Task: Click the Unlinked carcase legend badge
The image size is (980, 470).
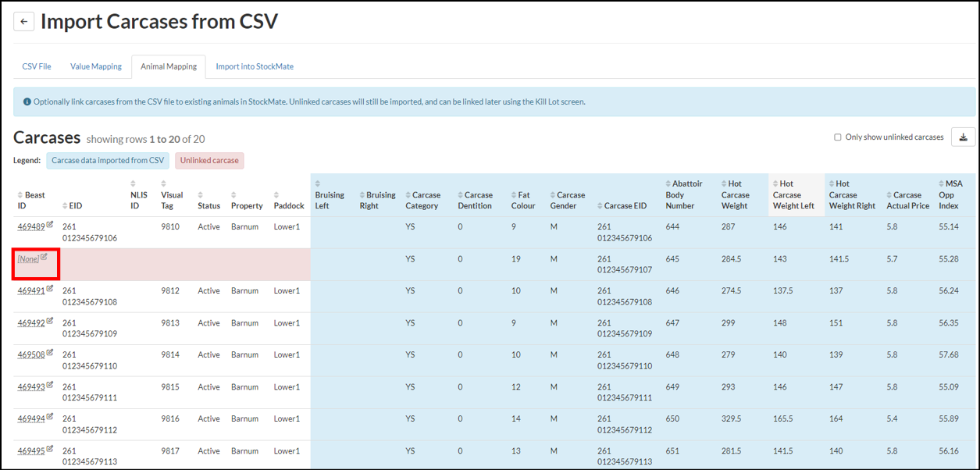Action: coord(209,160)
